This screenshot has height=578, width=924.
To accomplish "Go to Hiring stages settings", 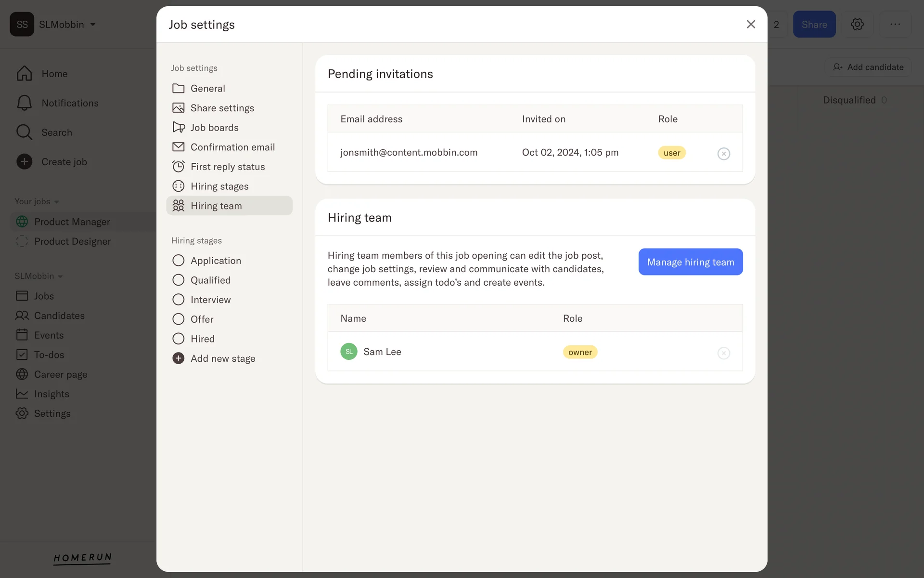I will [219, 186].
